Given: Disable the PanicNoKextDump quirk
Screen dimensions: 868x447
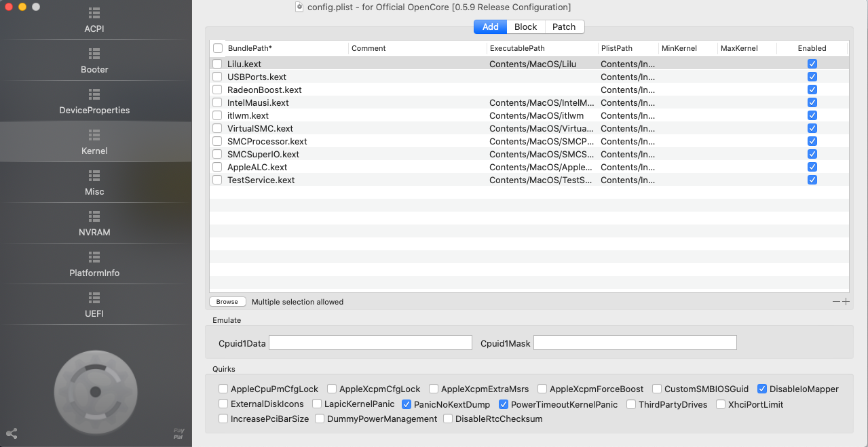Looking at the screenshot, I should tap(407, 404).
